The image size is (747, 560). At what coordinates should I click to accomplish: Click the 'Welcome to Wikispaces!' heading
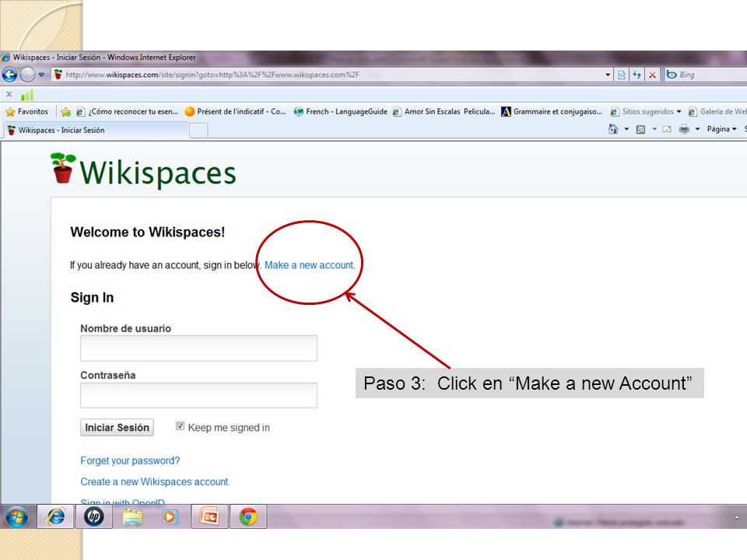point(148,233)
